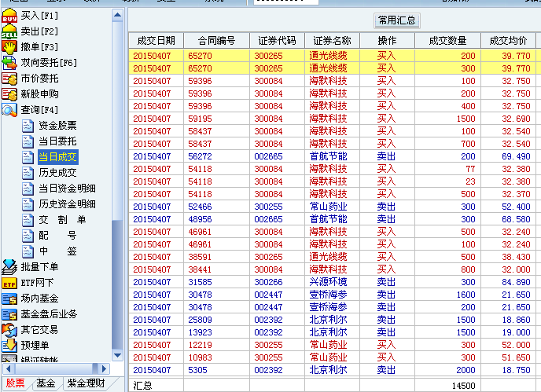The image size is (541, 392).
Task: Sort by the 操作 column header
Action: (x=387, y=41)
